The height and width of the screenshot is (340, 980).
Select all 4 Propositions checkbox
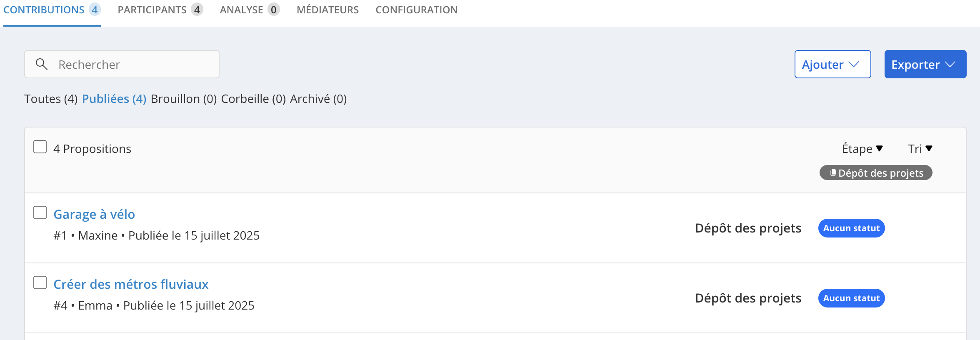[40, 147]
